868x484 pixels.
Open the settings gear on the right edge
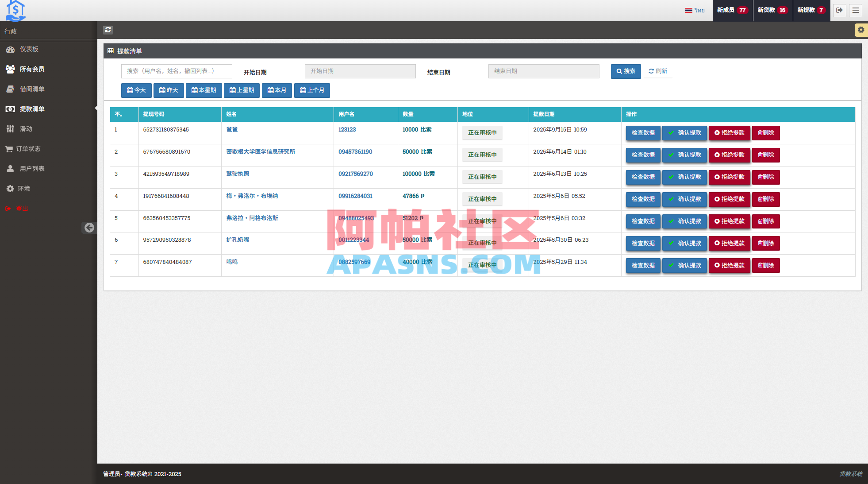pos(861,30)
